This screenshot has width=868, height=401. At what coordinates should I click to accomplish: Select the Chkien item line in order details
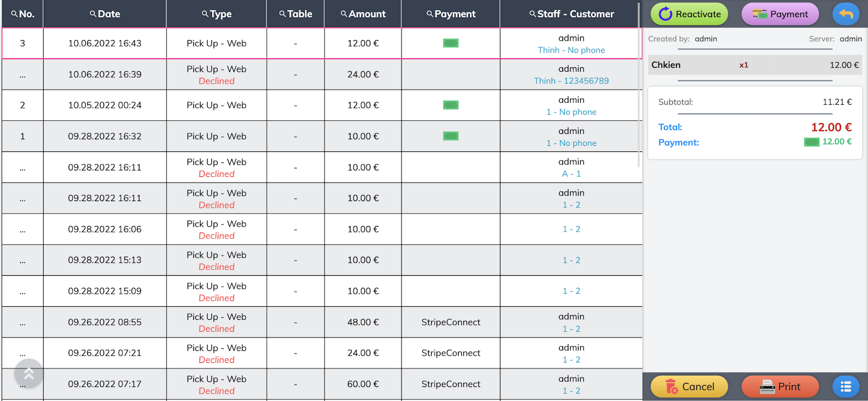tap(755, 65)
